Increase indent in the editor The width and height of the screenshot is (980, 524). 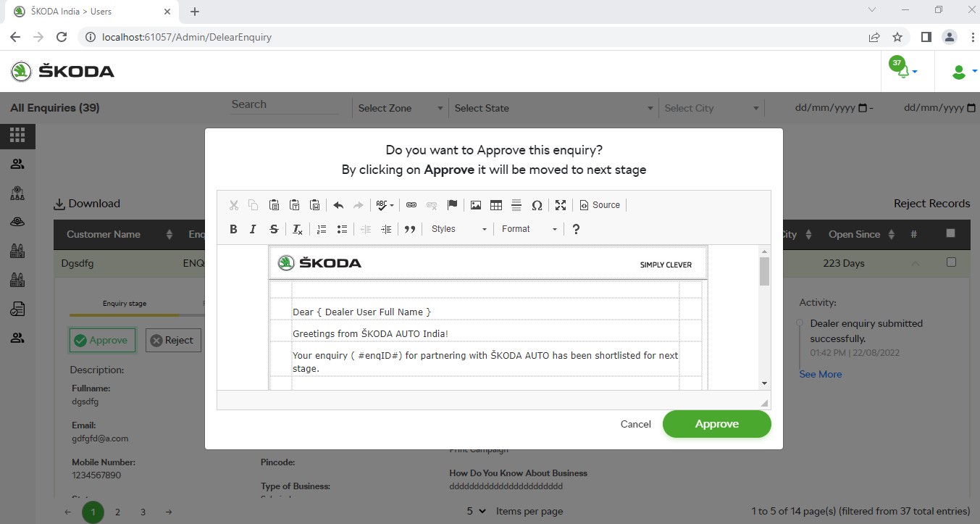[386, 229]
